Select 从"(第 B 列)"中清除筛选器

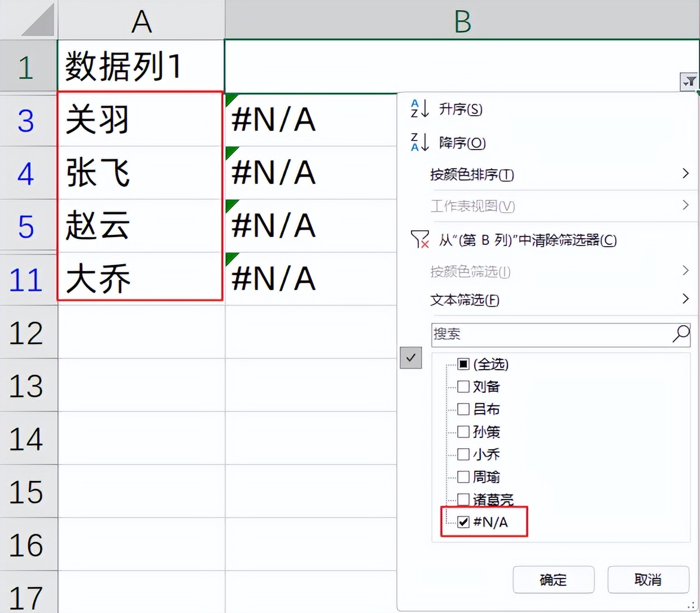click(x=528, y=240)
